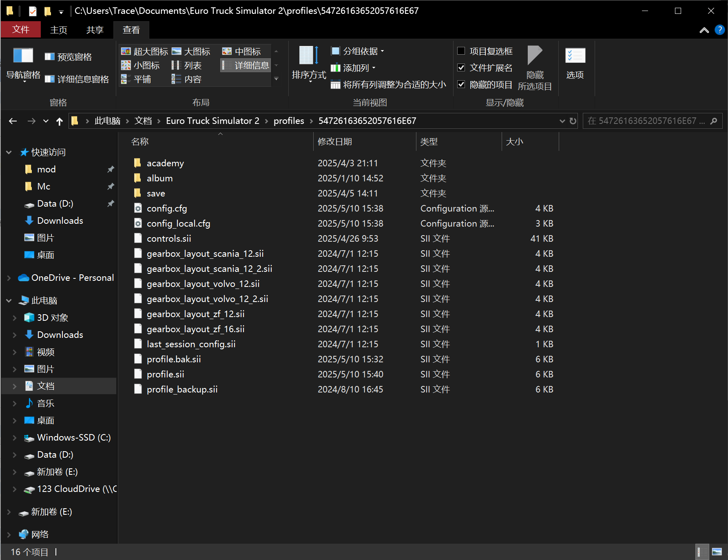728x560 pixels.
Task: Hide selected items (隐藏所选项目)
Action: pyautogui.click(x=535, y=68)
